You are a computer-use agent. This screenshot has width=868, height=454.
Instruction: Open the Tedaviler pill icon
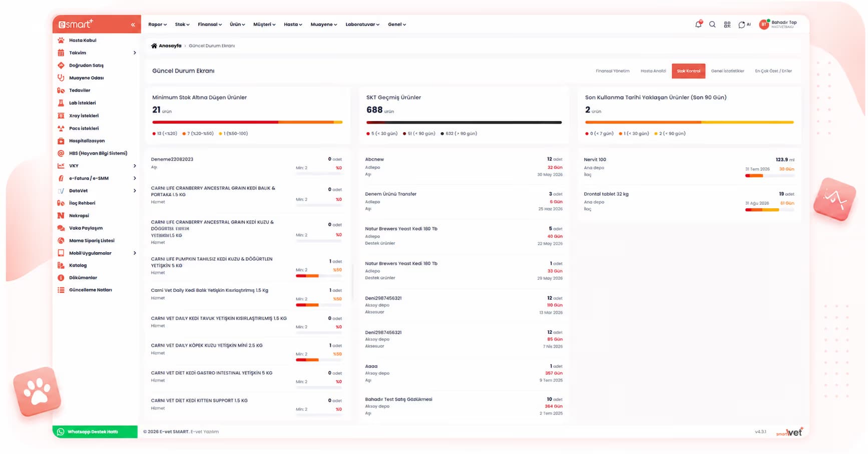pos(61,90)
